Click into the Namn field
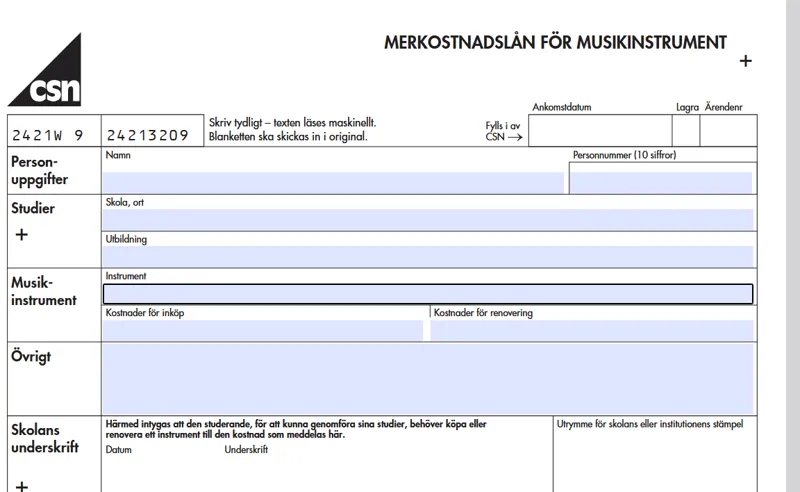The height and width of the screenshot is (492, 800). click(x=333, y=182)
